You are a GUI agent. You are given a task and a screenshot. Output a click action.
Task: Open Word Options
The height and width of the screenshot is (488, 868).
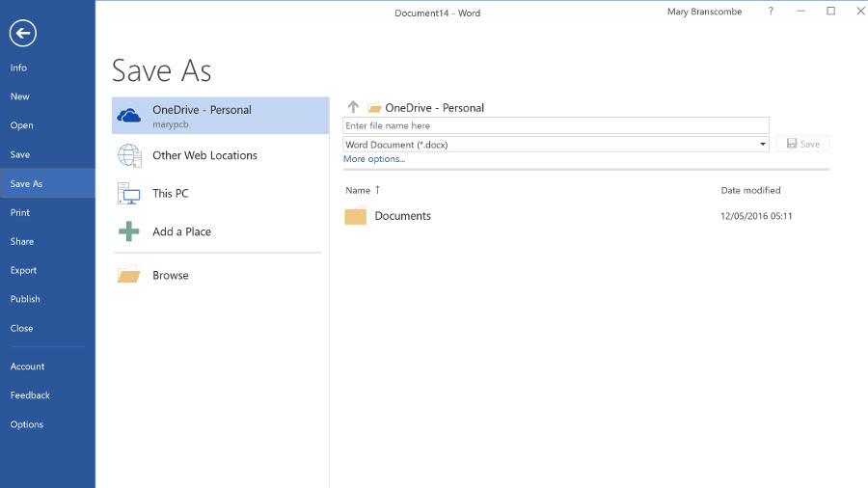tap(47, 424)
